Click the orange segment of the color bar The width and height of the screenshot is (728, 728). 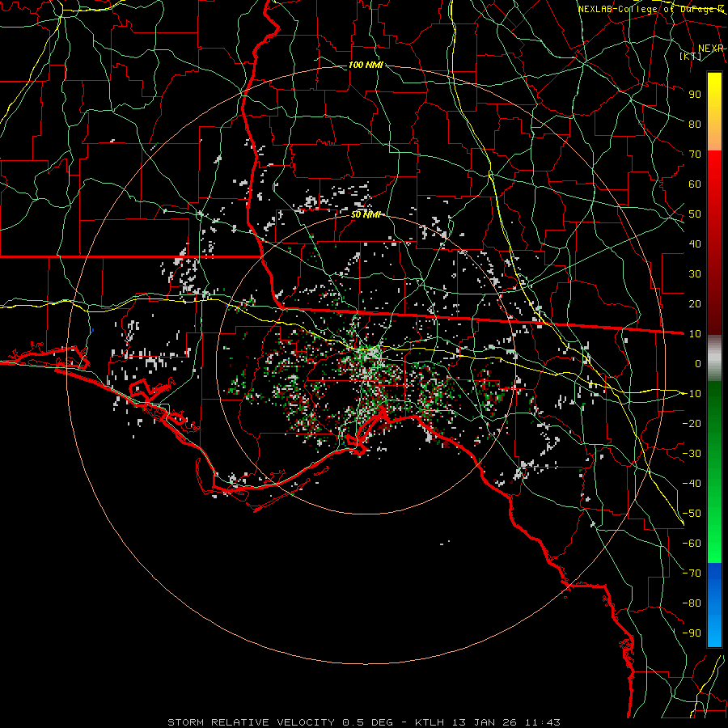pyautogui.click(x=714, y=134)
